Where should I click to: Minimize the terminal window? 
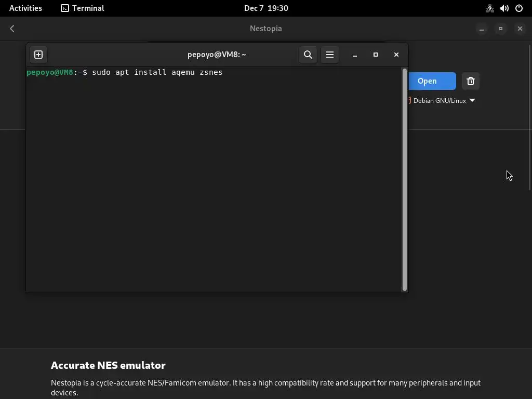(x=354, y=55)
